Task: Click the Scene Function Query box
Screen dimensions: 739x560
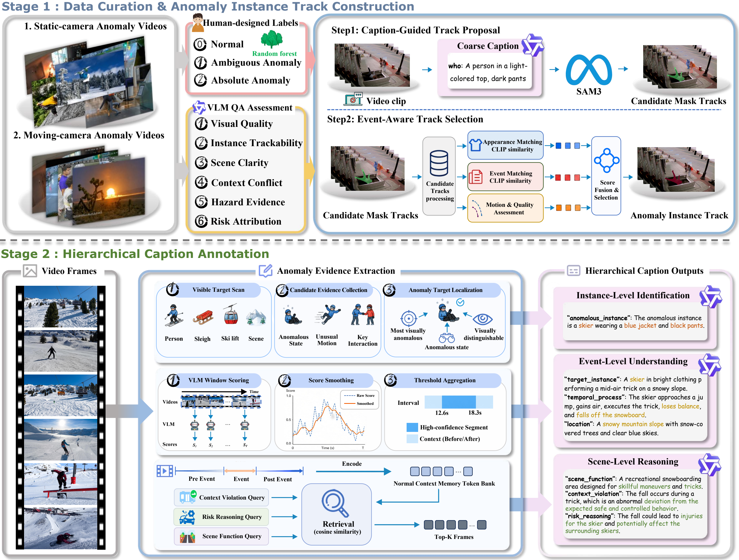Action: click(x=222, y=536)
